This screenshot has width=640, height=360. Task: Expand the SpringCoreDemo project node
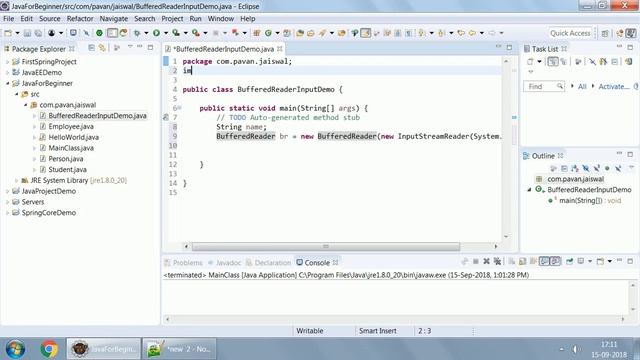pos(7,213)
